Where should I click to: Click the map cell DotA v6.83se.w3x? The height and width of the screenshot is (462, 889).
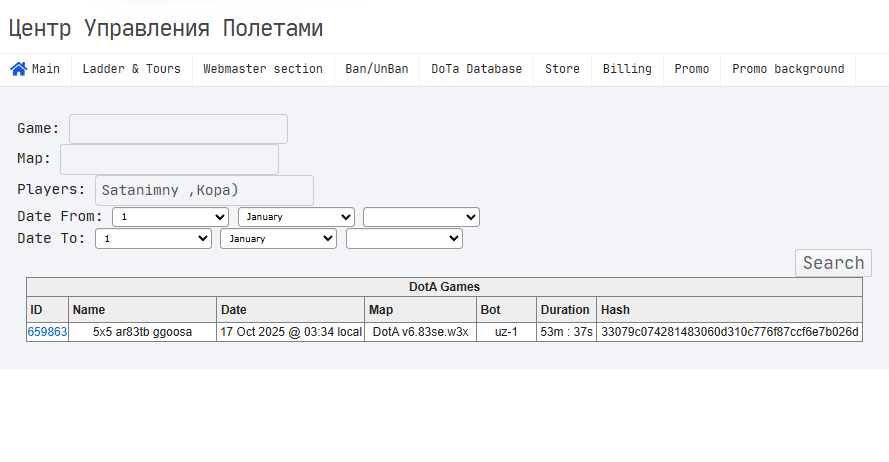(x=420, y=332)
